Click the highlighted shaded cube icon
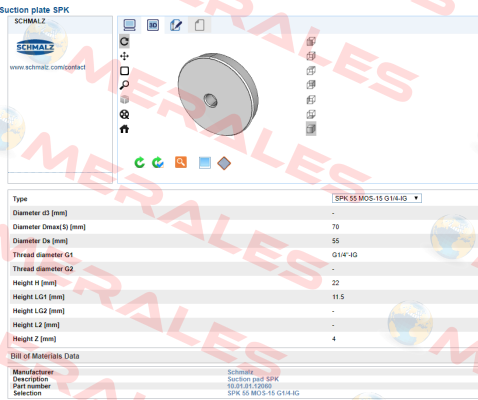 point(311,129)
